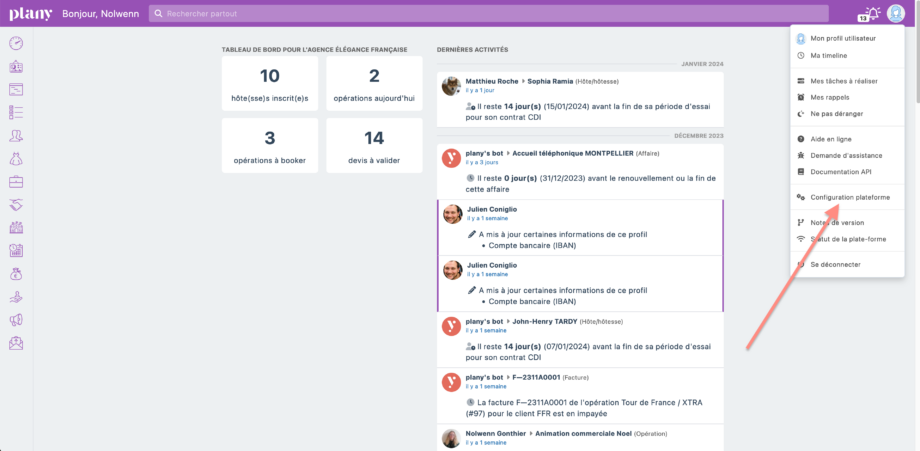Screen dimensions: 920x451
Task: Collapse the user avatar menu
Action: coord(896,13)
